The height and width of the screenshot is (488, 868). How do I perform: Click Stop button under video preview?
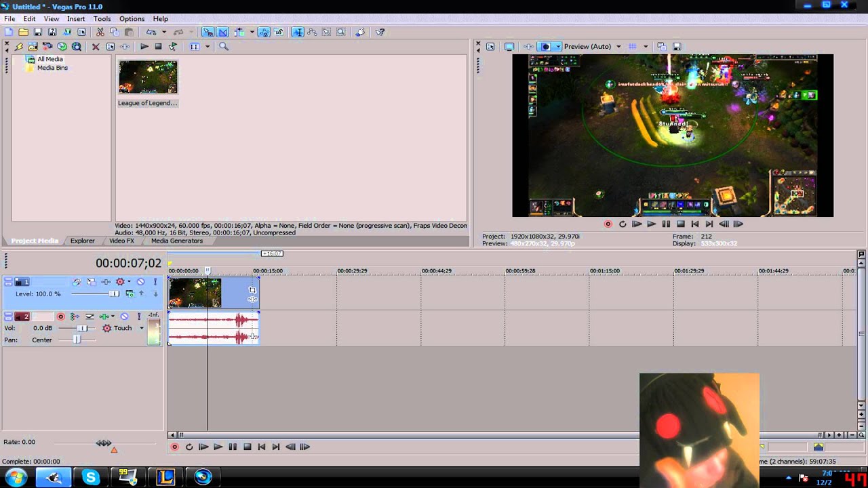[x=680, y=224]
